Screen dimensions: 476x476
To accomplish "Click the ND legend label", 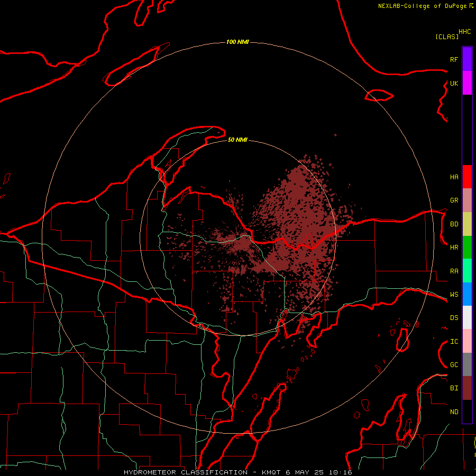I will tap(454, 412).
